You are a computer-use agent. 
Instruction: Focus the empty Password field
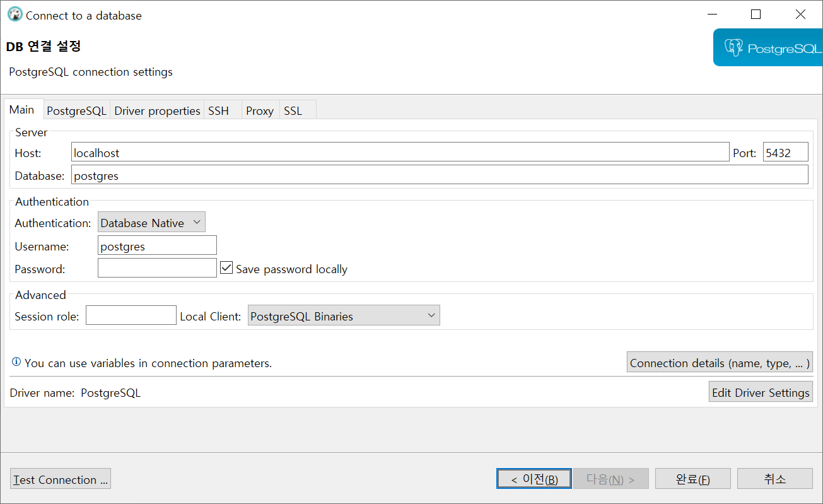point(157,268)
